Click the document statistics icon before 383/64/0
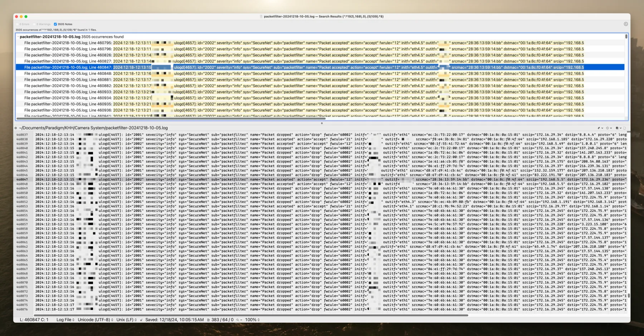Screen dimensions: 644x336 [x=209, y=320]
